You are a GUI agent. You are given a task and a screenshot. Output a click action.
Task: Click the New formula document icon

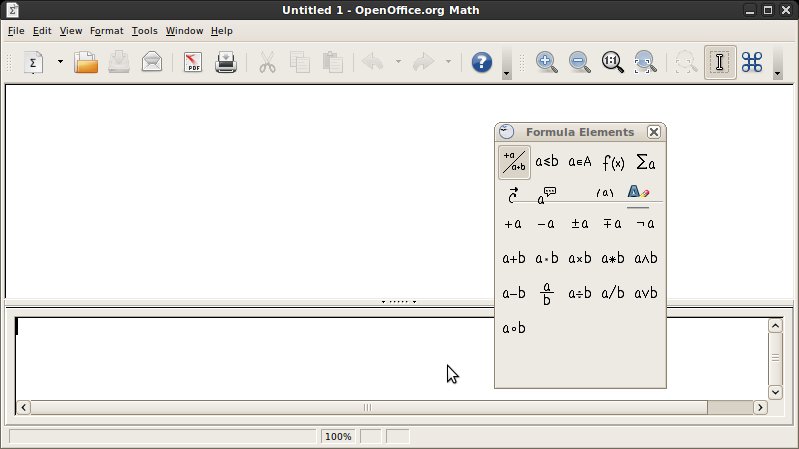(x=33, y=63)
